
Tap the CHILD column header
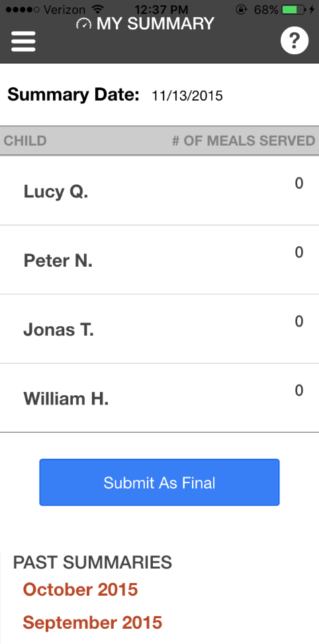point(25,141)
